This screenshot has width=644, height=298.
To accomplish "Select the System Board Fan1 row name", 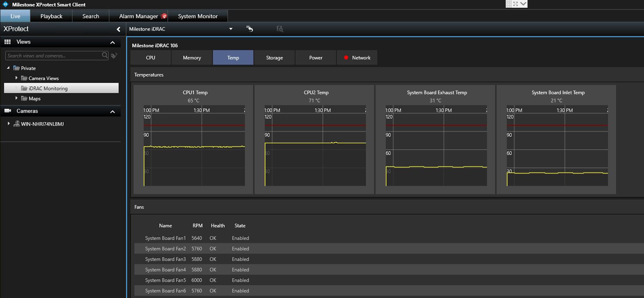I will (165, 238).
